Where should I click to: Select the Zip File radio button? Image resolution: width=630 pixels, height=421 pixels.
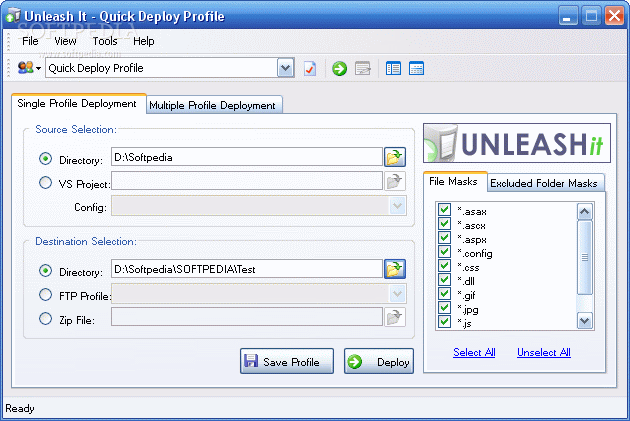(45, 319)
